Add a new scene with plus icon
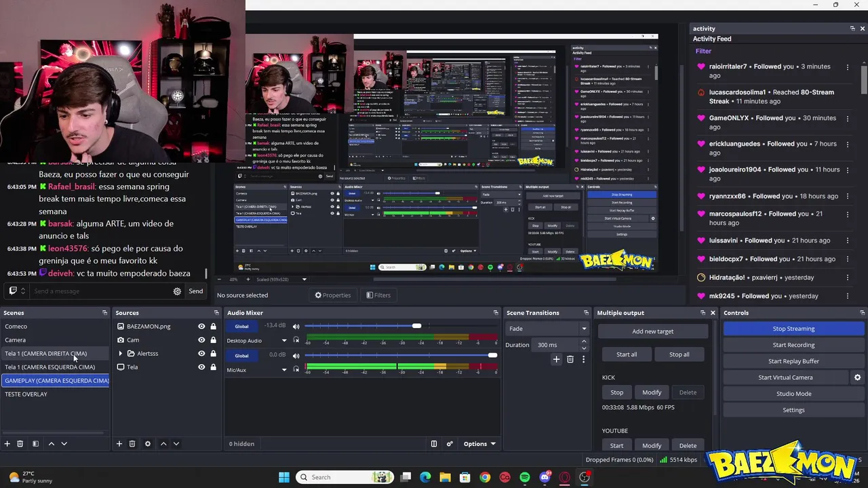Viewport: 868px width, 488px height. coord(7,444)
